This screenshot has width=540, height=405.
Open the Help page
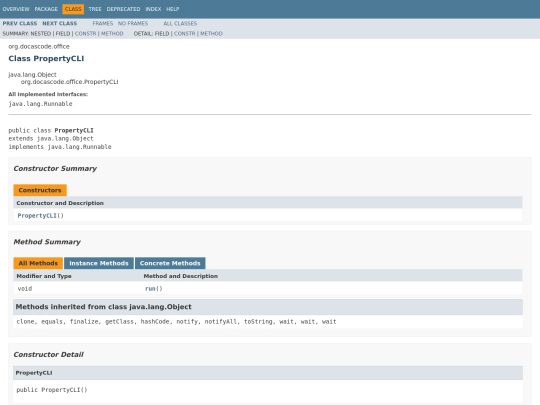pos(173,9)
